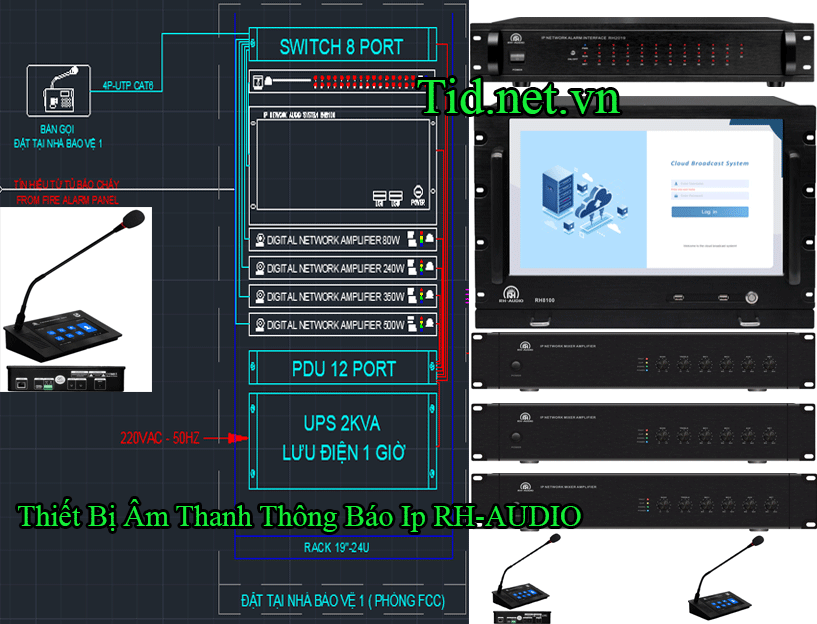The height and width of the screenshot is (624, 817).
Task: Click the speaker icon on 80W amplifier row
Action: (x=260, y=240)
